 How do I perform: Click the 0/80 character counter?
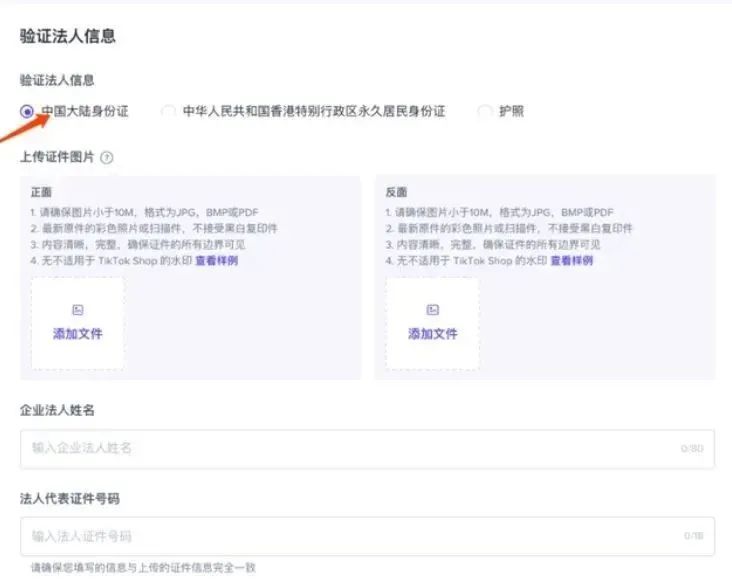click(x=692, y=449)
